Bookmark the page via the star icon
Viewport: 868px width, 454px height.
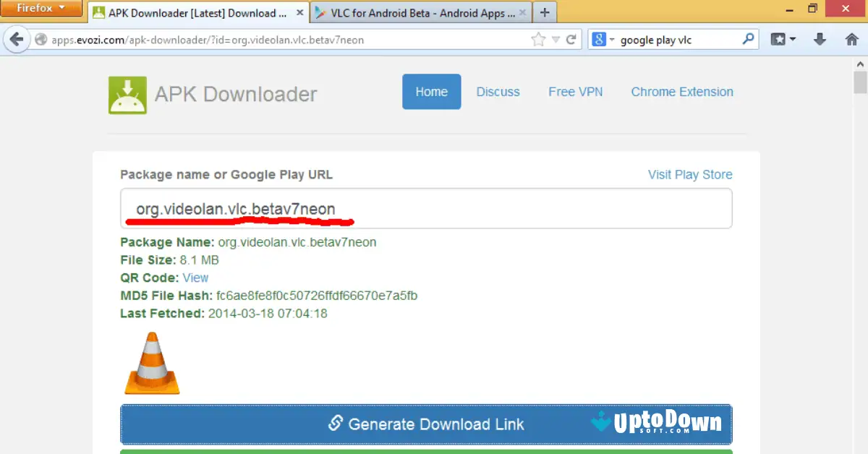(x=539, y=39)
